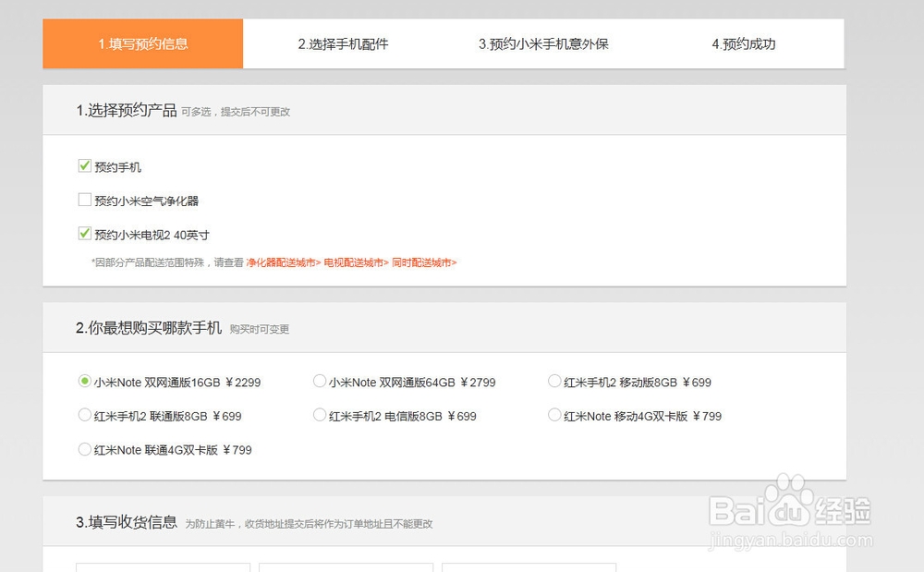The height and width of the screenshot is (572, 924).
Task: Click the 可多选，提交后不可更改 hint text
Action: [236, 112]
